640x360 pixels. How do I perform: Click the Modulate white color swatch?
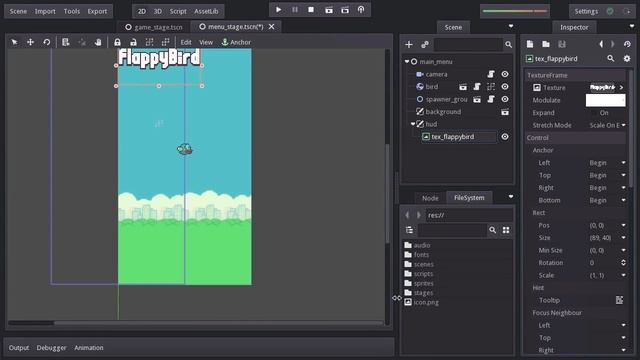pyautogui.click(x=605, y=100)
